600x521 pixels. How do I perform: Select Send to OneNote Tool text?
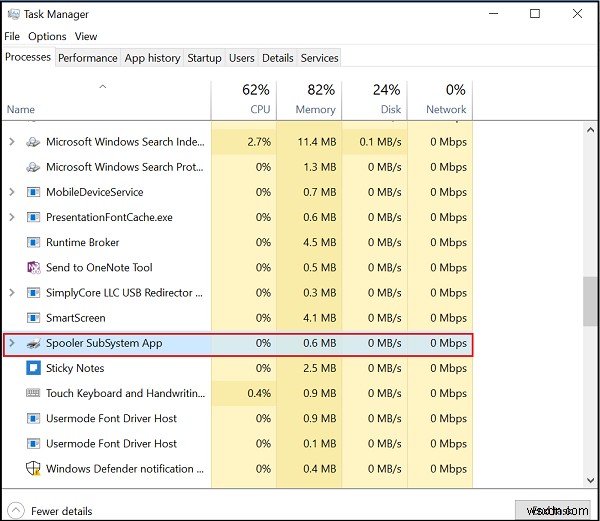click(x=99, y=267)
